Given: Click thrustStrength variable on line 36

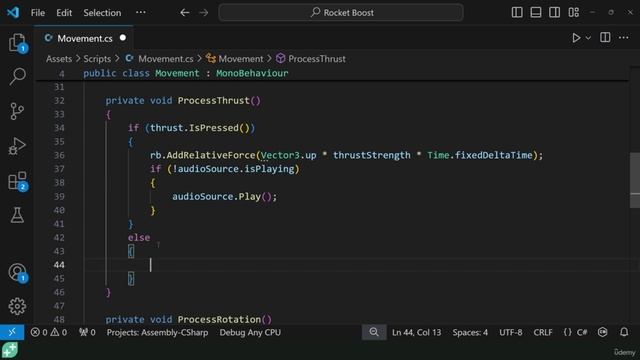Looking at the screenshot, I should (371, 155).
